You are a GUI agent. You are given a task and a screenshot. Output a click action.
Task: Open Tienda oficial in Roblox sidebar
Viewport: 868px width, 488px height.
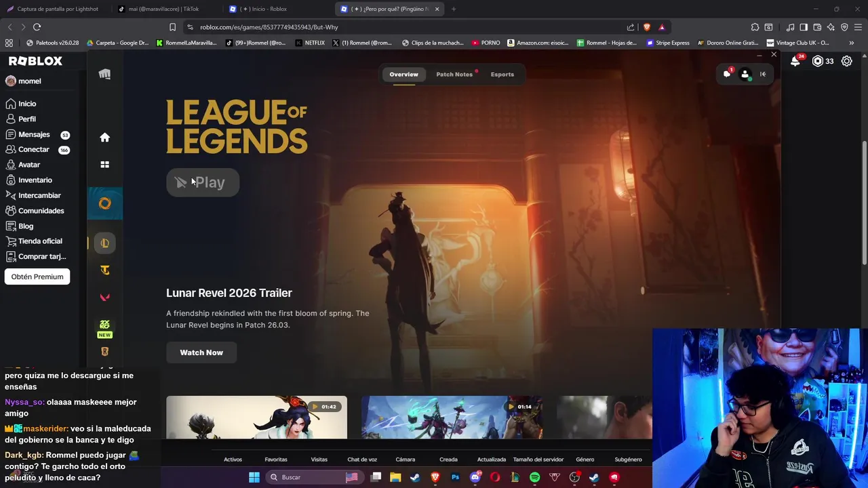(34, 241)
